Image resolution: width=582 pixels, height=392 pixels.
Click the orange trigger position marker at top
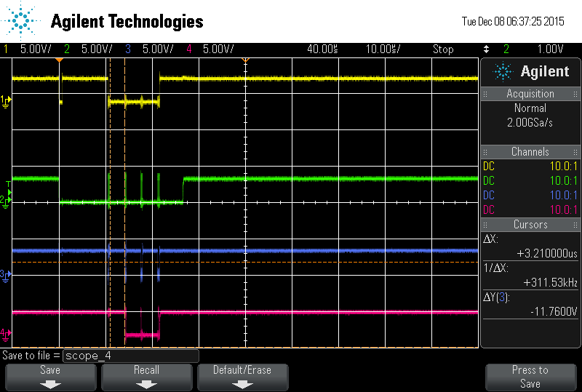pos(60,60)
